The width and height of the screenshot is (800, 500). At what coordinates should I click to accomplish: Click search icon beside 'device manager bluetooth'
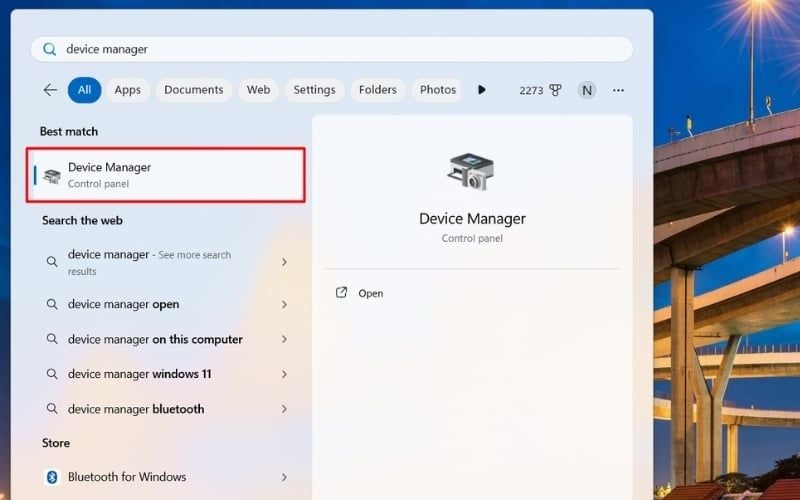pyautogui.click(x=52, y=409)
